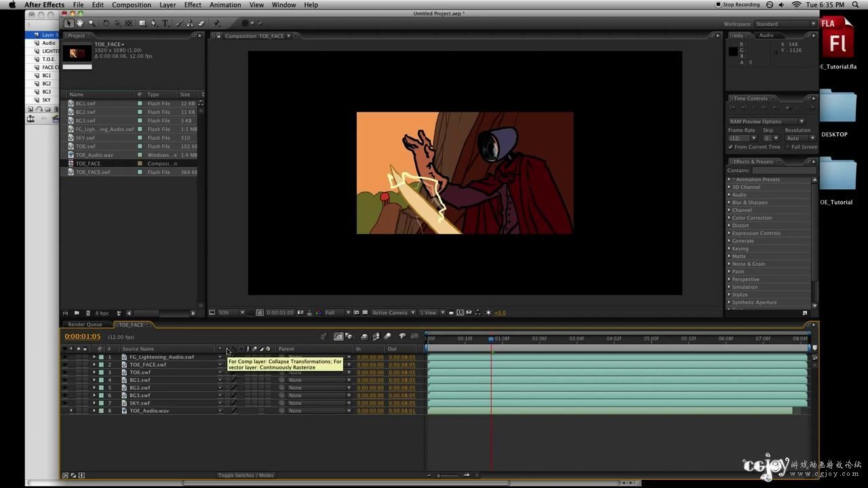Toggle visibility eye for BG2.swf layer

65,388
